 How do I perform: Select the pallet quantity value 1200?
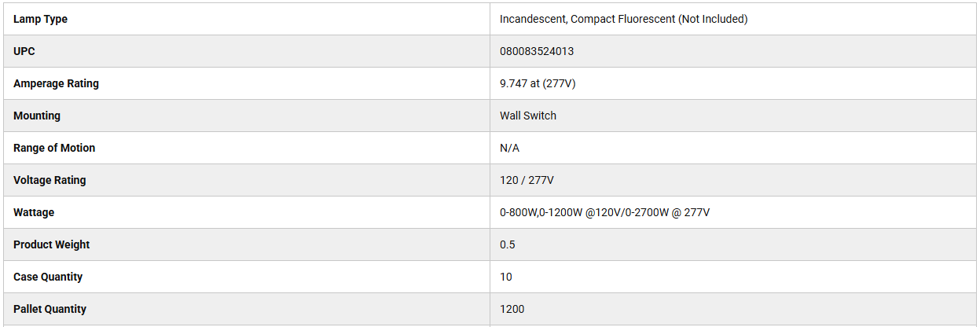coord(512,309)
